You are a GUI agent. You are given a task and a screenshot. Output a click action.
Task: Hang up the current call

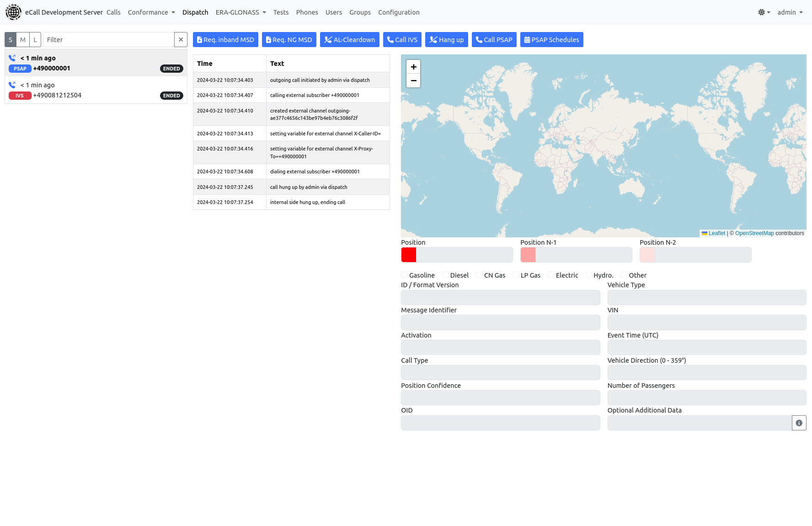coord(446,40)
